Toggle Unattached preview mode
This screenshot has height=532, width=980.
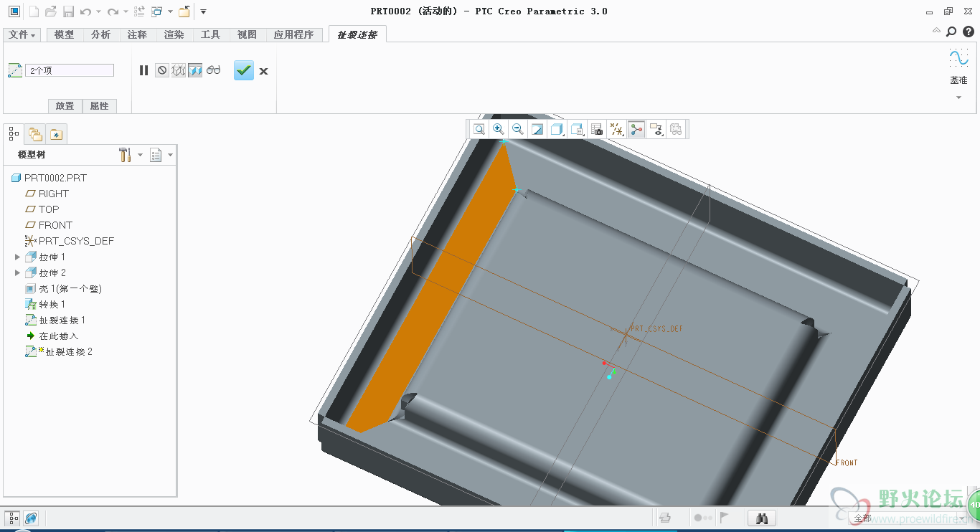pyautogui.click(x=179, y=70)
